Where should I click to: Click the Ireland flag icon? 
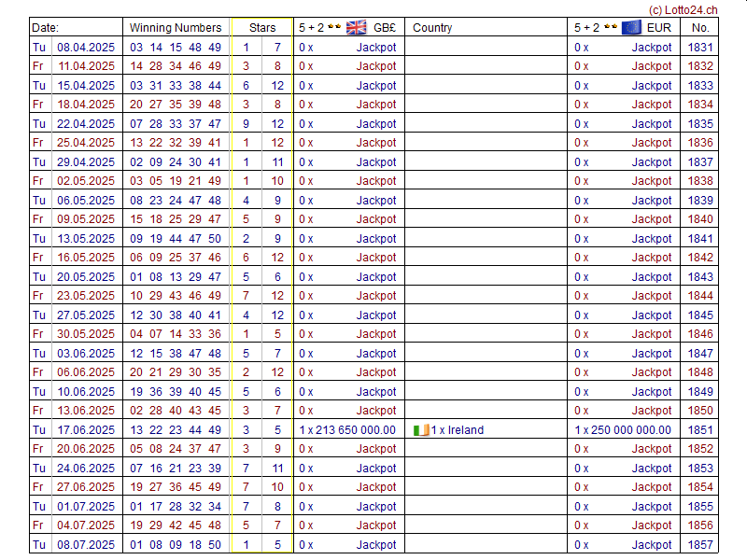tap(420, 430)
